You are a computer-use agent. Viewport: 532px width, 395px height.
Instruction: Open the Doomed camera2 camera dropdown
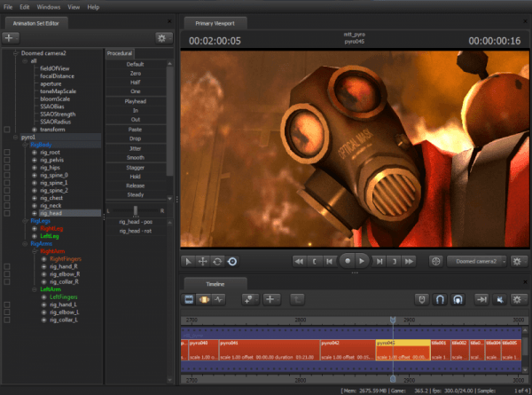click(476, 261)
